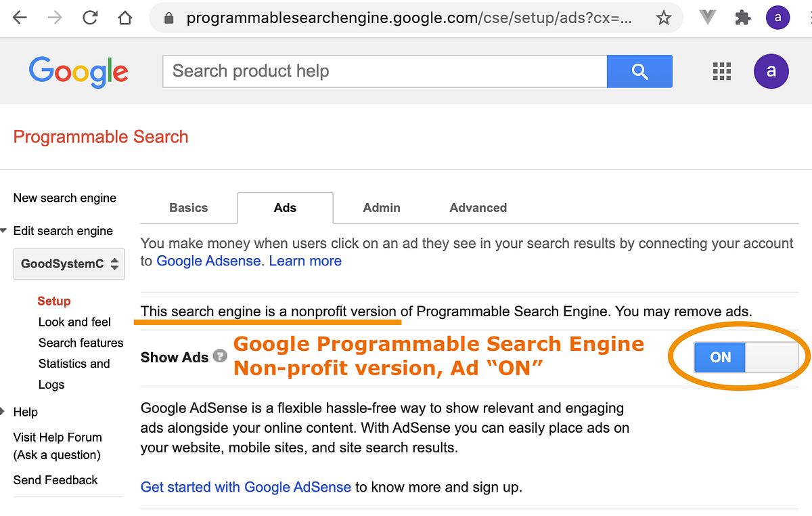Reload the page with the refresh icon
The image size is (812, 516).
pos(90,18)
